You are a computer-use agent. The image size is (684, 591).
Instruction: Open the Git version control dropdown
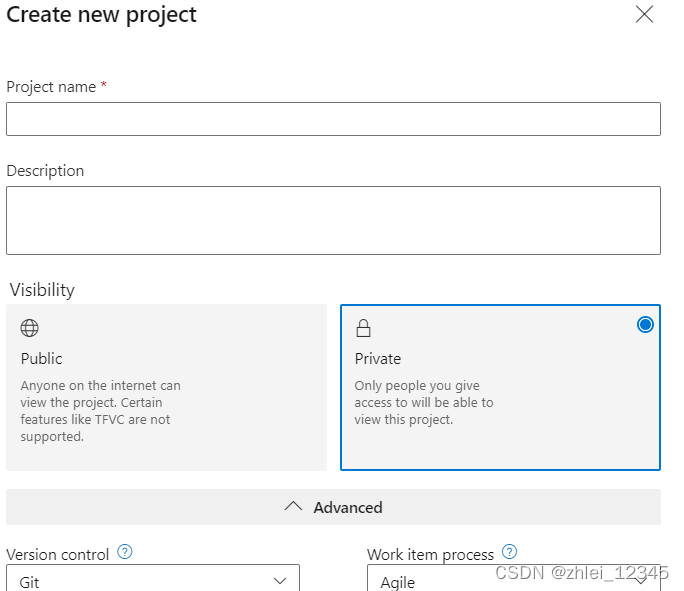point(152,580)
